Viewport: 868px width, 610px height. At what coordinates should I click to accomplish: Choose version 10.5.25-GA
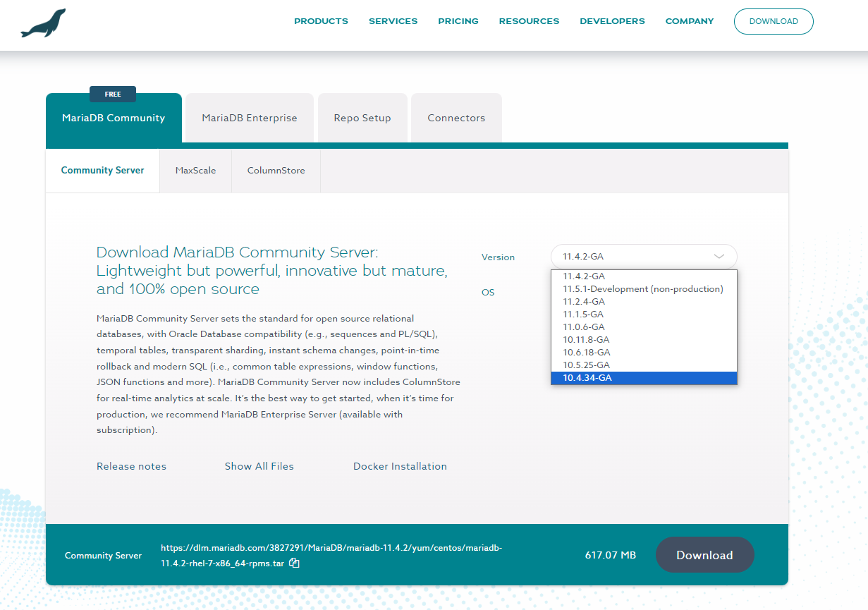pyautogui.click(x=644, y=365)
